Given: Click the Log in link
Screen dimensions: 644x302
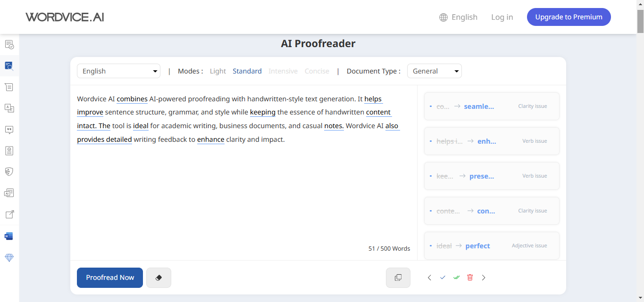Looking at the screenshot, I should [x=502, y=17].
